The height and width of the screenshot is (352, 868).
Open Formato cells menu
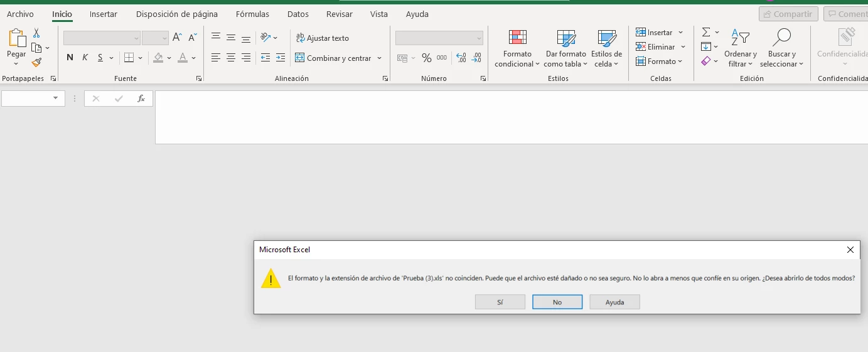click(659, 61)
